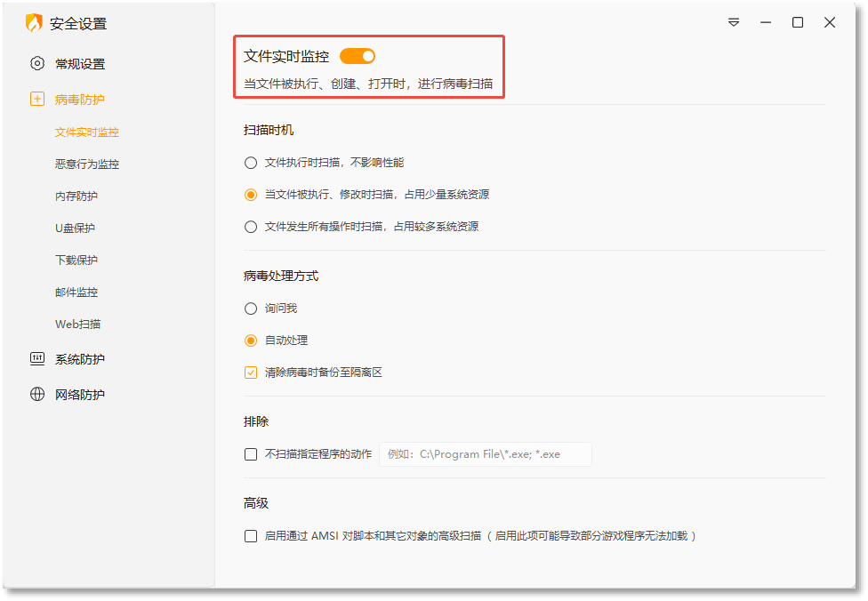
Task: Click the gear icon beside 常规设置
Action: pyautogui.click(x=37, y=64)
